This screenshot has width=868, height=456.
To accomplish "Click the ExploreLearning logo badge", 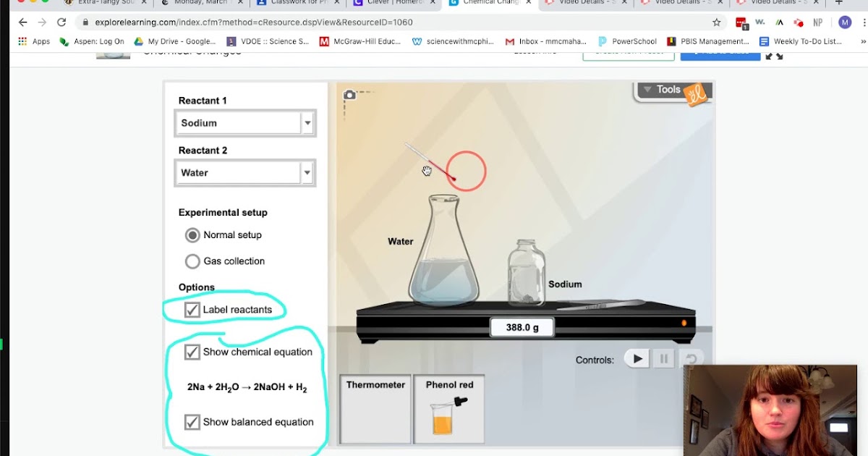I will [697, 94].
